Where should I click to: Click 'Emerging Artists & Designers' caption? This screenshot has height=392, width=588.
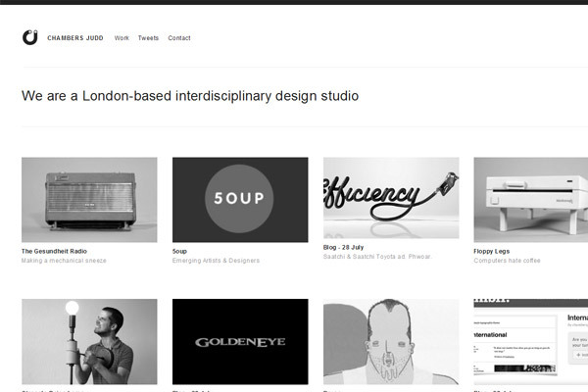point(216,261)
